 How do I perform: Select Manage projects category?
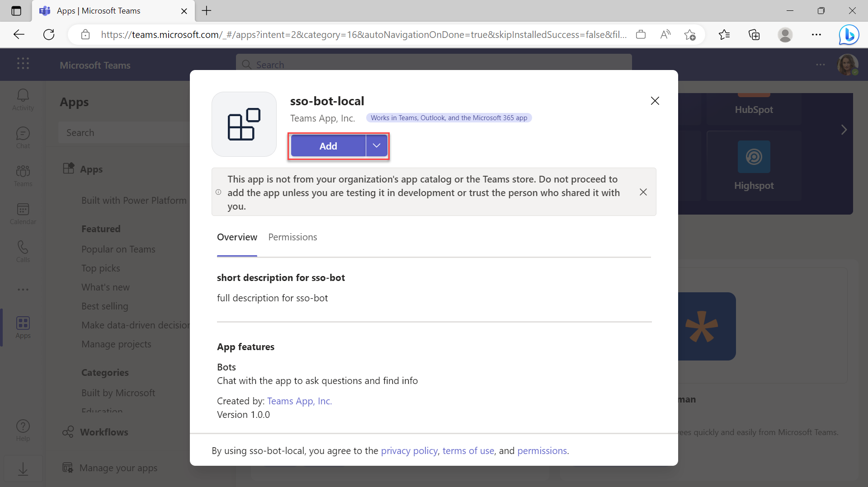coord(116,344)
